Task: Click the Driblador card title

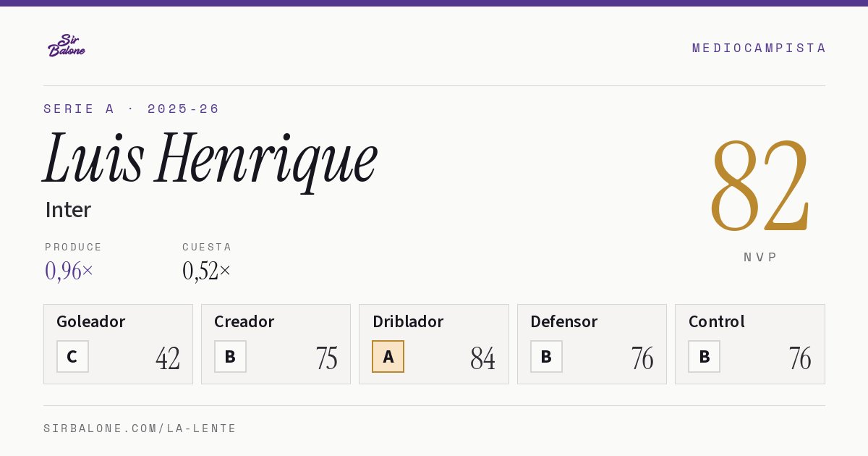Action: pyautogui.click(x=408, y=321)
